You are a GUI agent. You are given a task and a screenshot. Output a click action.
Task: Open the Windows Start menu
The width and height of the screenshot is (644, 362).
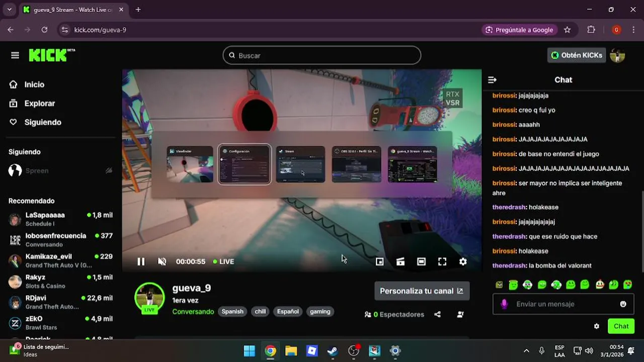pyautogui.click(x=250, y=351)
